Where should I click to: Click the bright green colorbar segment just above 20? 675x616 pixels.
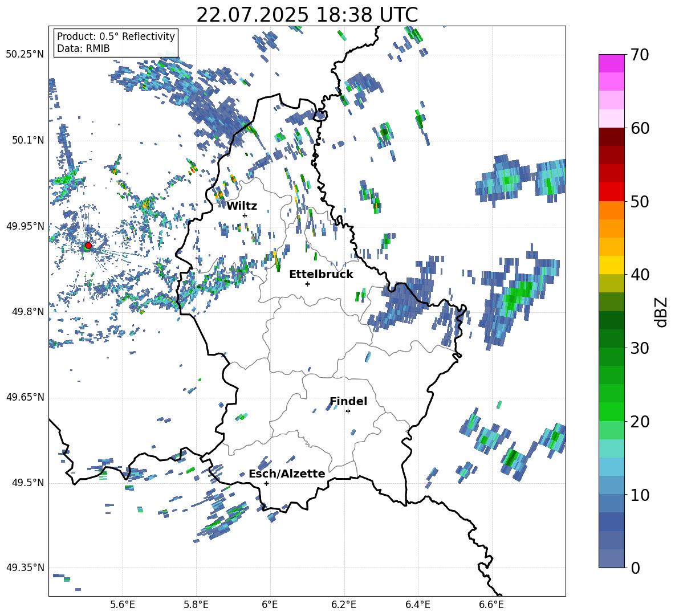tap(611, 411)
